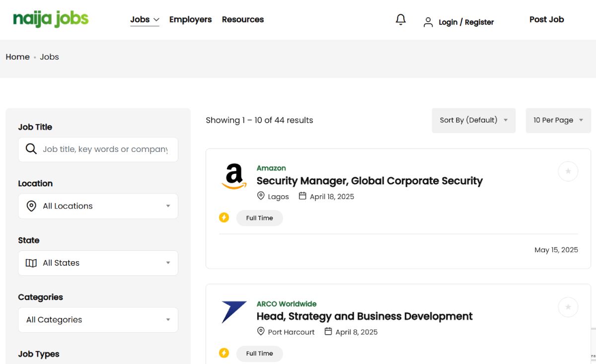Change the Sort By (Default) option

point(473,120)
